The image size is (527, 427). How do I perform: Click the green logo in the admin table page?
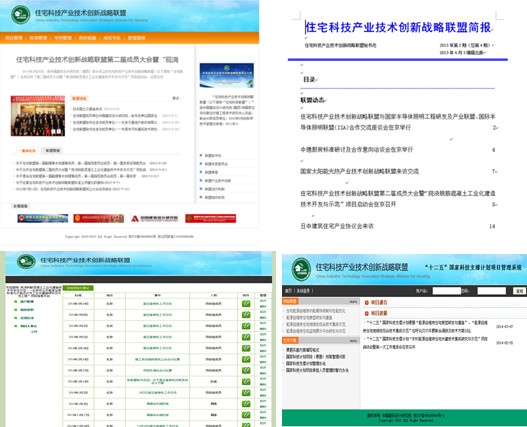(26, 262)
